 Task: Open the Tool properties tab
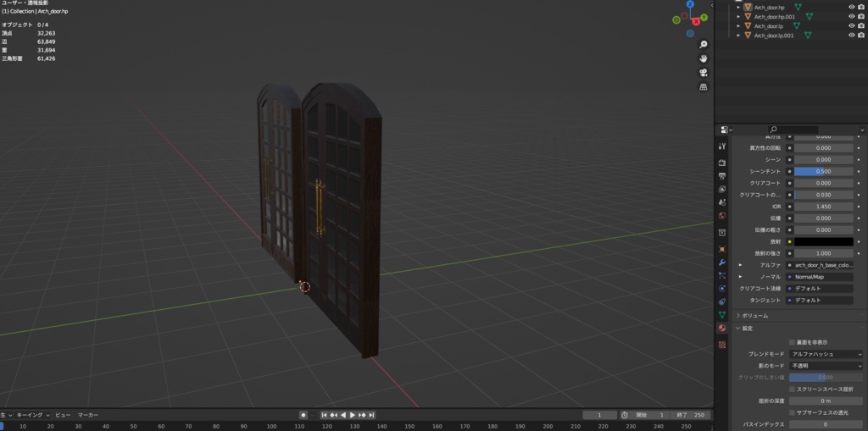tap(722, 146)
